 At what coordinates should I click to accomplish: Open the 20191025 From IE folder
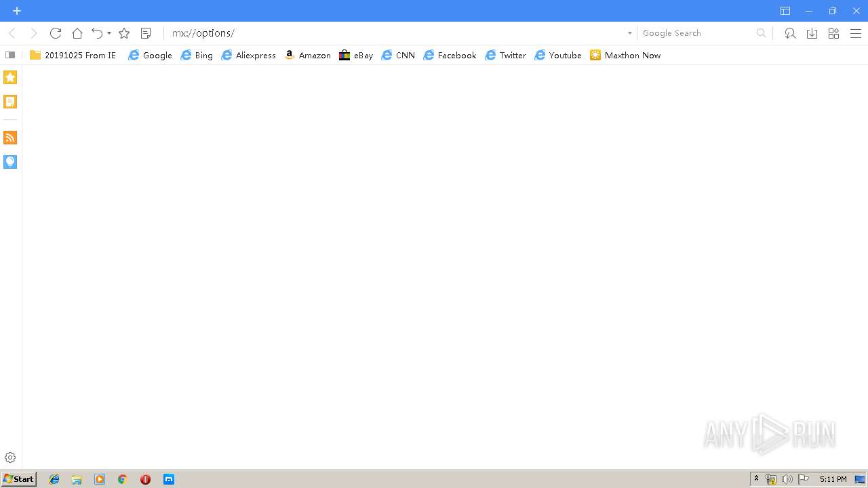73,56
